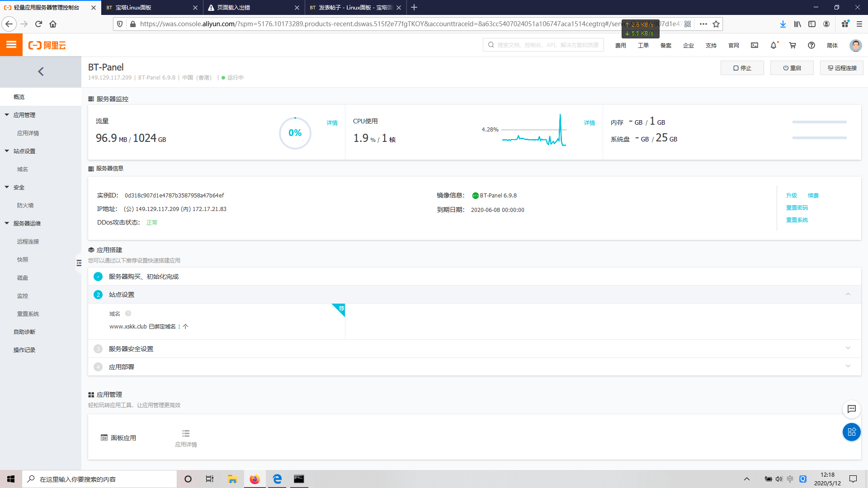The height and width of the screenshot is (488, 868).
Task: Expand the 服务器购买、初始化完成 step
Action: (474, 277)
